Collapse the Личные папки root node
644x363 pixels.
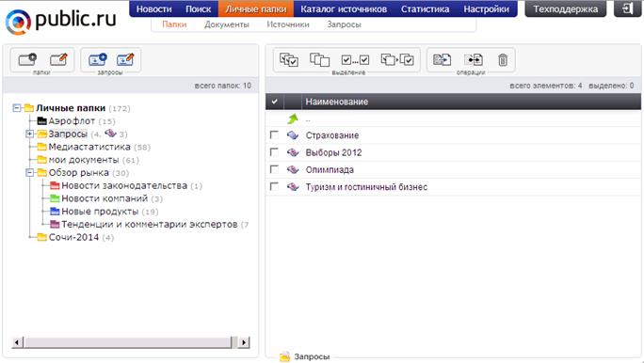coord(16,108)
